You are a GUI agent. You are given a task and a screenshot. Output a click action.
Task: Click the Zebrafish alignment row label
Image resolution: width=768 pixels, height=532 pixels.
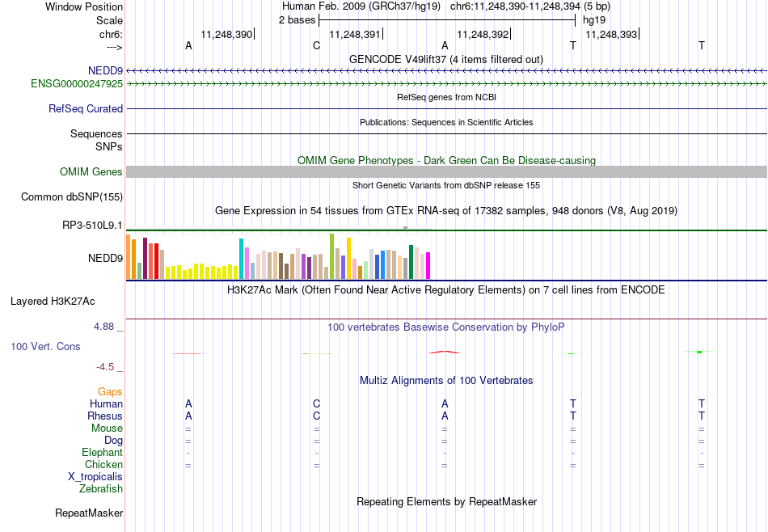tap(101, 488)
